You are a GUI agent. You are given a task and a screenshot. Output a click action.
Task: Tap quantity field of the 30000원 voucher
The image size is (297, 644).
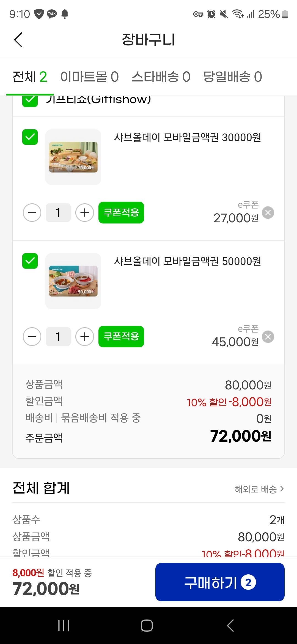click(x=58, y=213)
